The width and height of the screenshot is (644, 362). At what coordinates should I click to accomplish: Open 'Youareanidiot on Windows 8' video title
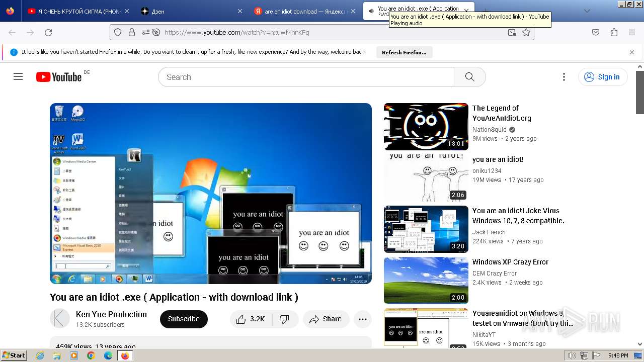pyautogui.click(x=523, y=318)
